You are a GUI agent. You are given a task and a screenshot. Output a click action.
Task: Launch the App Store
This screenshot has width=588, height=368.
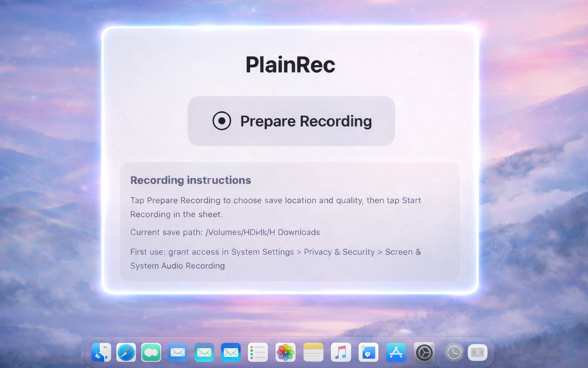click(x=396, y=352)
